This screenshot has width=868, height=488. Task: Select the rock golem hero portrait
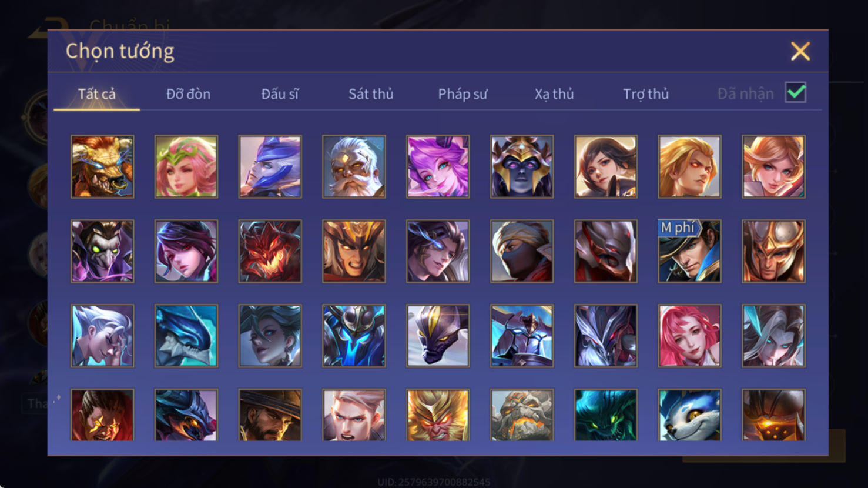click(x=522, y=415)
